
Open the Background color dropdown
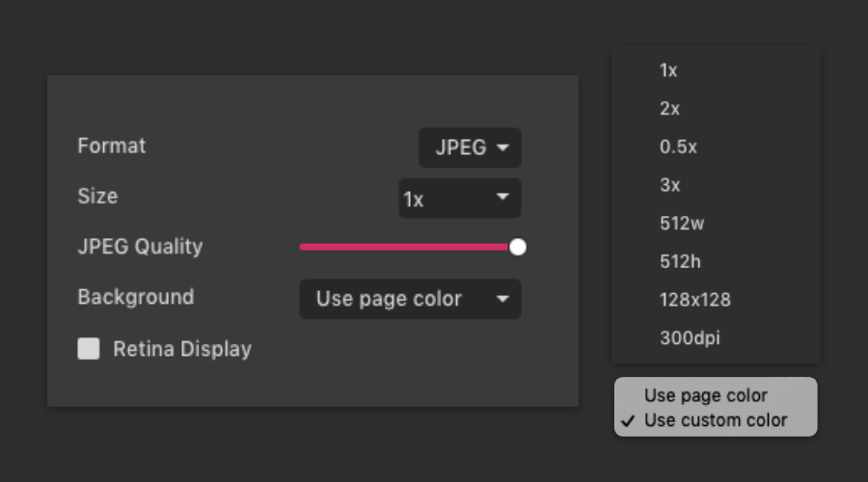click(410, 299)
